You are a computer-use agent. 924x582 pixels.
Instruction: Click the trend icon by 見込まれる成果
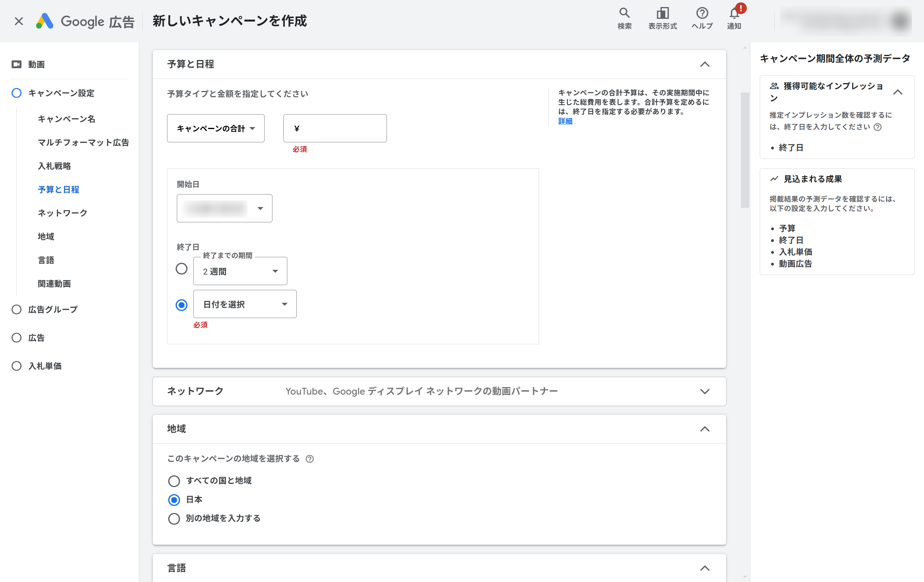coord(774,179)
